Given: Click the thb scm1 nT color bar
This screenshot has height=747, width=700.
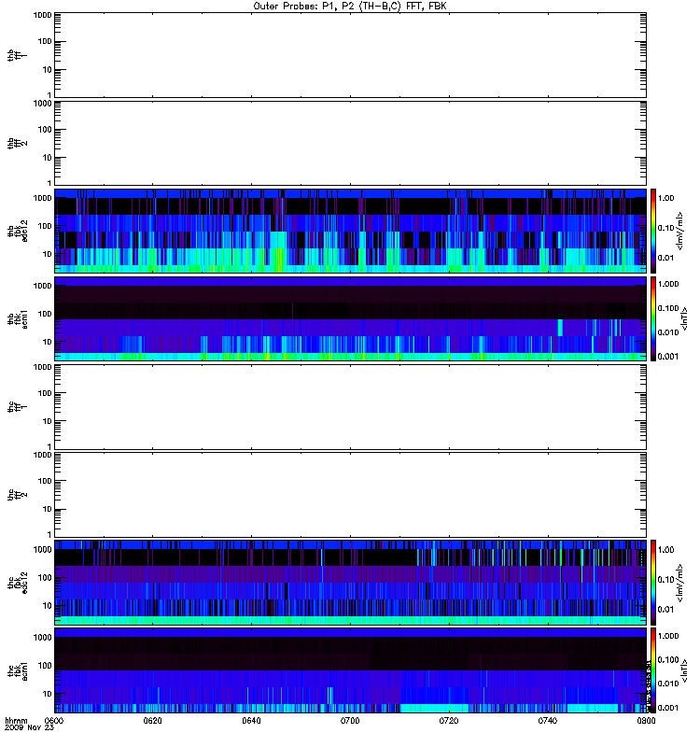Looking at the screenshot, I should click(x=653, y=318).
